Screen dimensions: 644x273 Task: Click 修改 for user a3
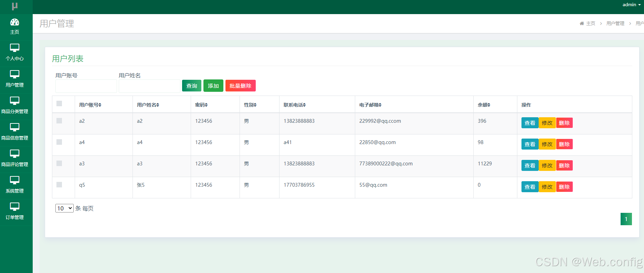[547, 165]
